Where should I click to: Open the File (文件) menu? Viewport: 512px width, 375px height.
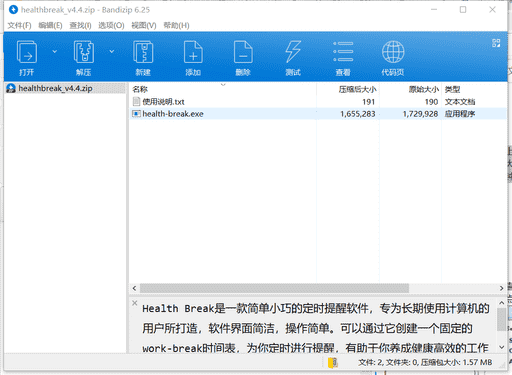pyautogui.click(x=19, y=25)
